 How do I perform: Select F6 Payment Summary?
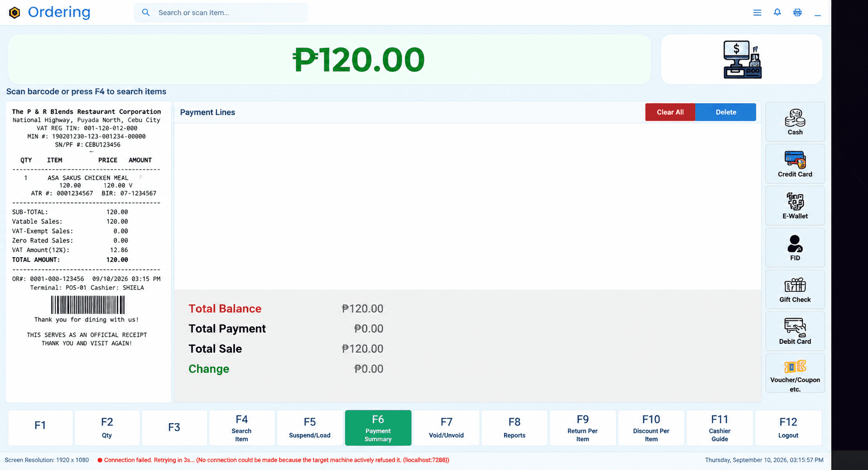pyautogui.click(x=378, y=428)
